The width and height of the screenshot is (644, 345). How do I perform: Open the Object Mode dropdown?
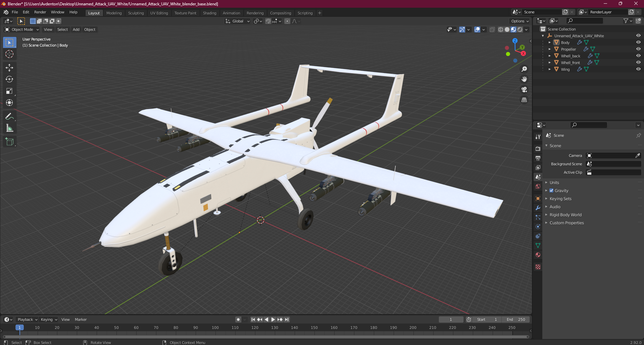coord(22,30)
